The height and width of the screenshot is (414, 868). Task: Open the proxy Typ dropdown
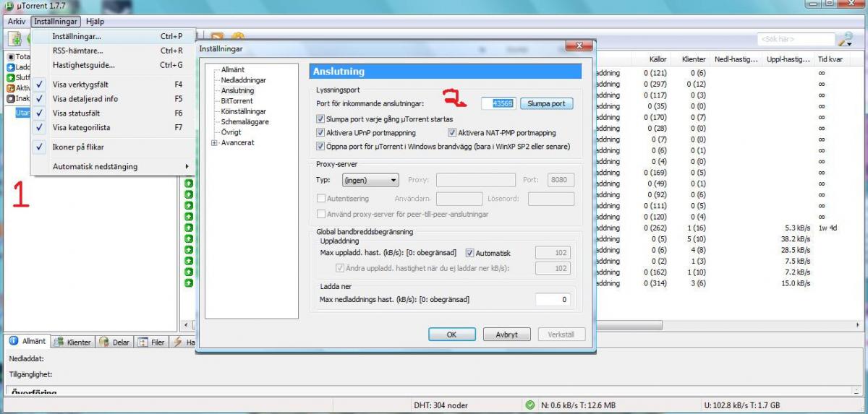click(x=370, y=180)
